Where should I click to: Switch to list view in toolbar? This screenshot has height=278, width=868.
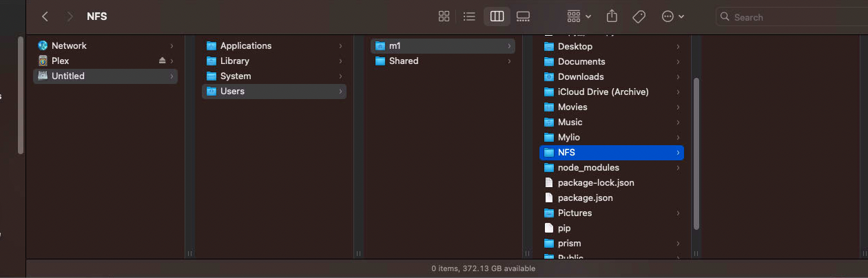point(470,17)
